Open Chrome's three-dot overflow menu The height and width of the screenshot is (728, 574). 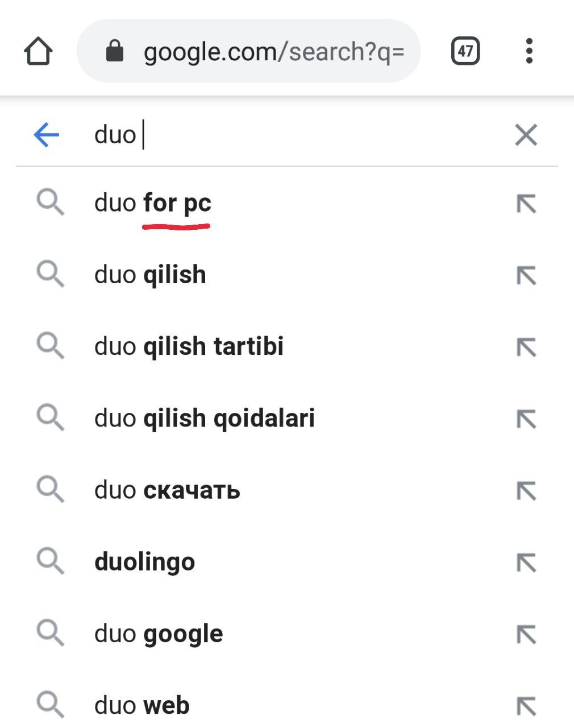tap(529, 51)
